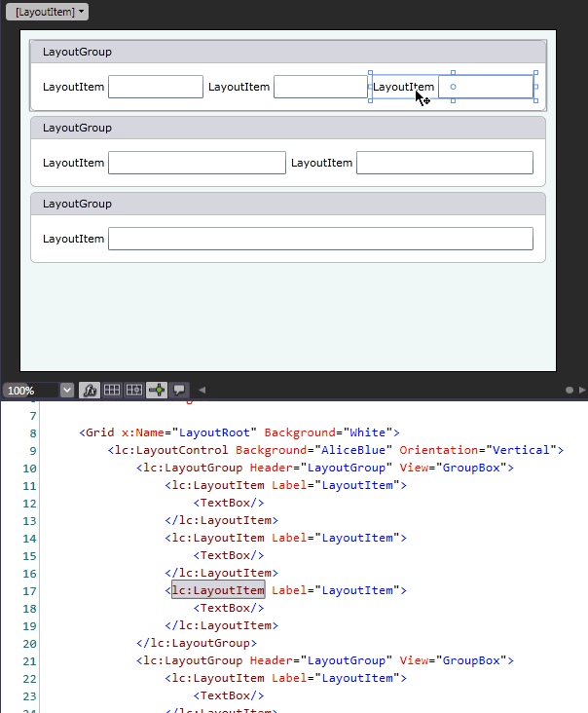Toggle show snap grid button
Image resolution: width=588 pixels, height=713 pixels.
coord(112,390)
